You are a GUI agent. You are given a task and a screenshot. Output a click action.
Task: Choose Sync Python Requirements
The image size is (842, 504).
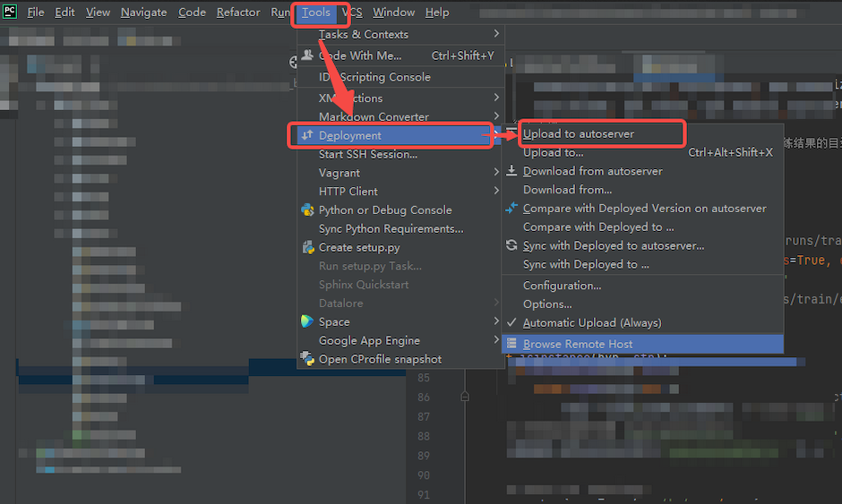coord(400,228)
